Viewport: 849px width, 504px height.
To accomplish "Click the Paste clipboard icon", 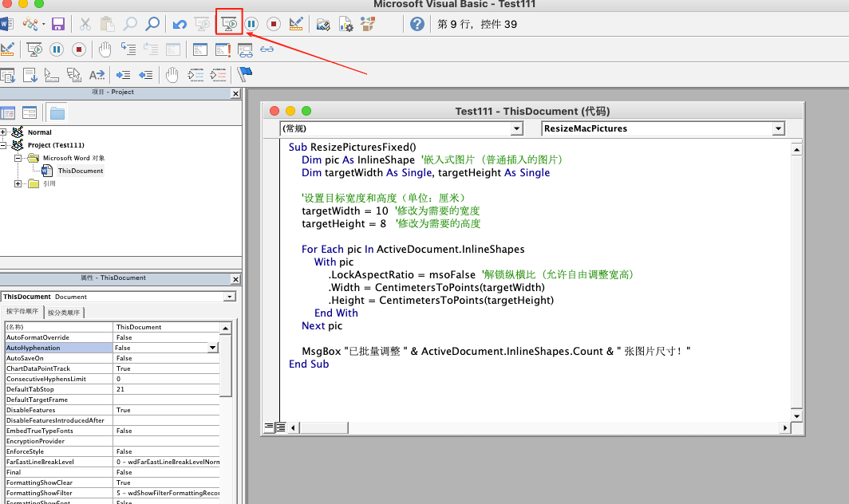I will coord(107,25).
